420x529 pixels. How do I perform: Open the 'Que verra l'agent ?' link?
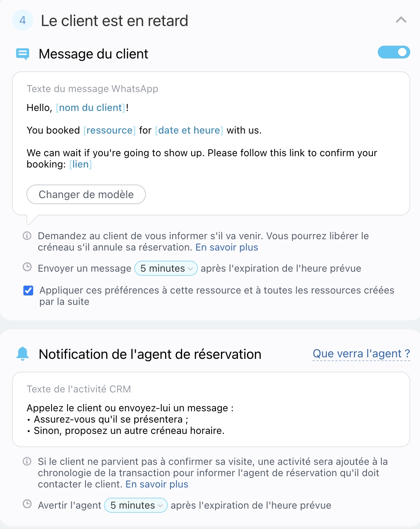tap(361, 354)
